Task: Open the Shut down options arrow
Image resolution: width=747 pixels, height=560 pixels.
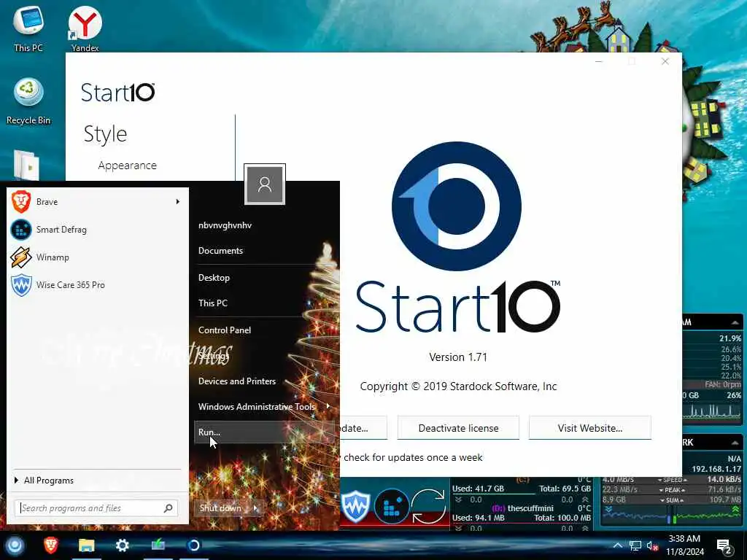Action: click(256, 508)
